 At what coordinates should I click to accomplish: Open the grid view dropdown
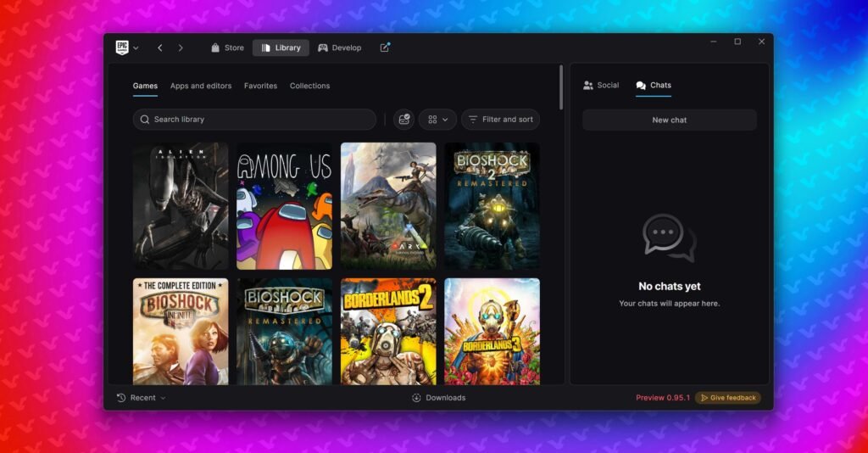click(438, 120)
